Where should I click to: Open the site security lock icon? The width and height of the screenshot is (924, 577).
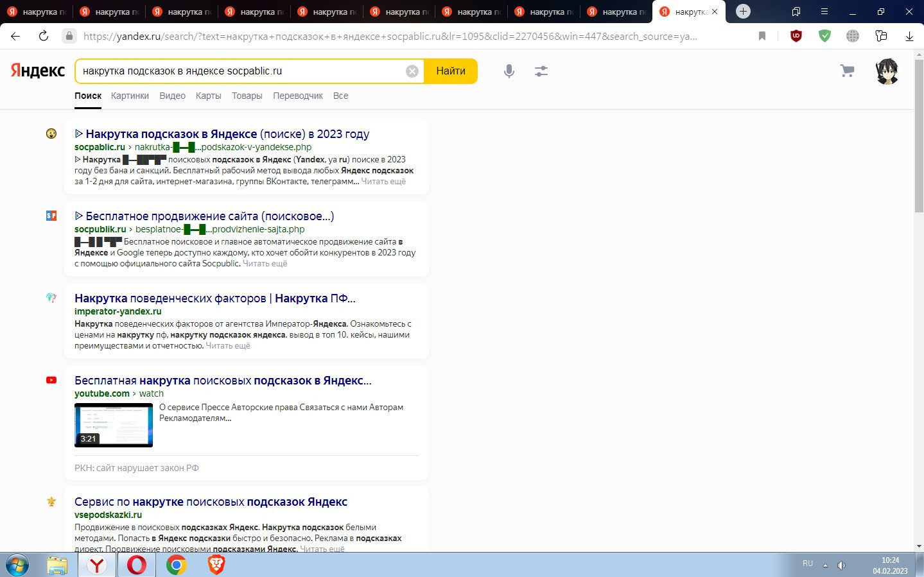(69, 36)
